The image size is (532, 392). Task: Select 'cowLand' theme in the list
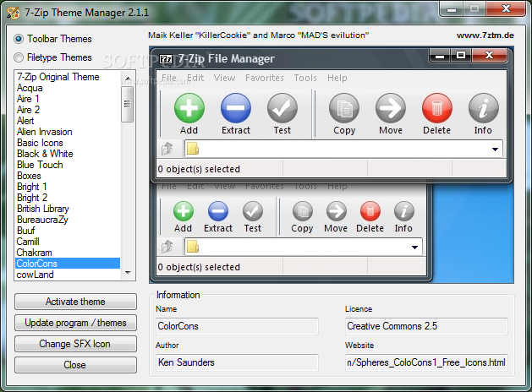pyautogui.click(x=68, y=275)
